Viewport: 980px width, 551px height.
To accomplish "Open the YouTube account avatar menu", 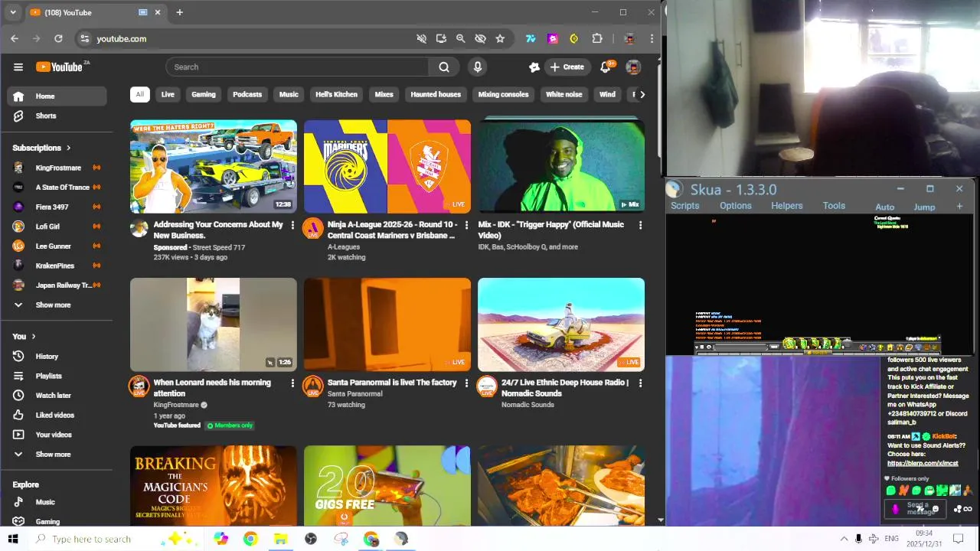I will coord(633,67).
